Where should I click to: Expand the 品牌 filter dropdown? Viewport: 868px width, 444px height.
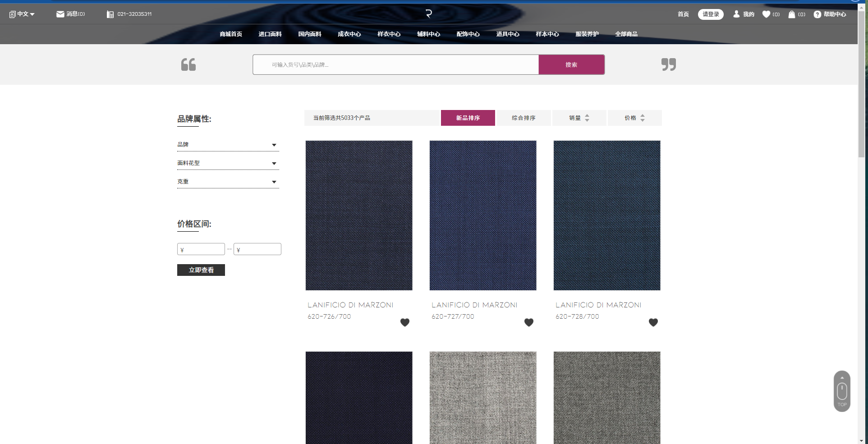[228, 145]
